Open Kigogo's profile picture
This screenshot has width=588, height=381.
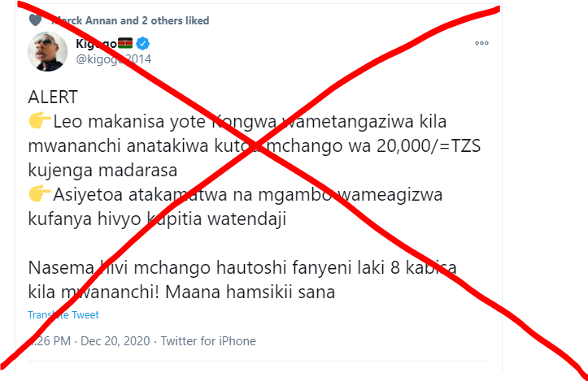(x=48, y=52)
